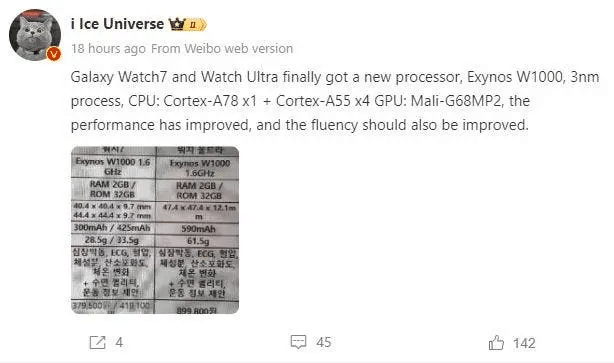Click the 18 hours ago timestamp
The image size is (614, 363).
click(108, 49)
